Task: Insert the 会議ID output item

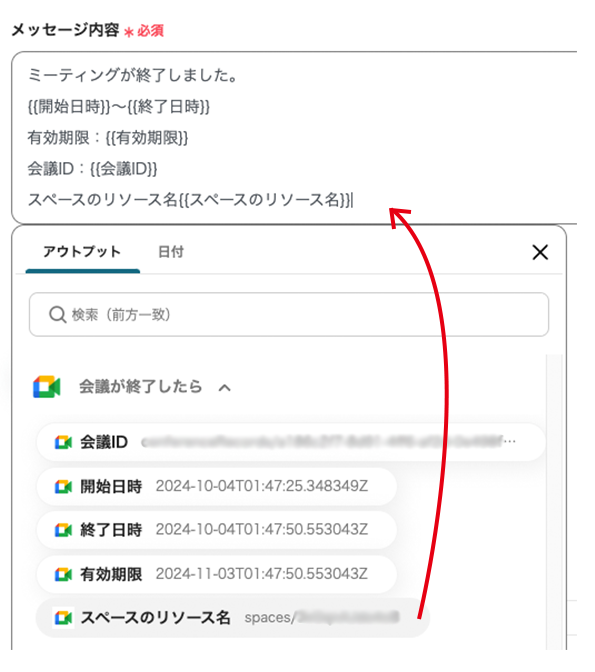Action: point(291,442)
